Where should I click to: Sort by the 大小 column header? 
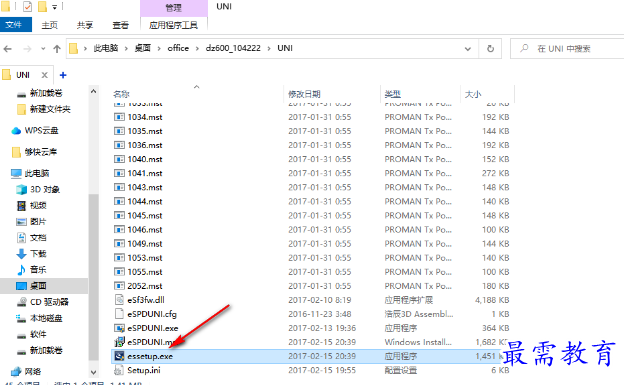point(473,94)
